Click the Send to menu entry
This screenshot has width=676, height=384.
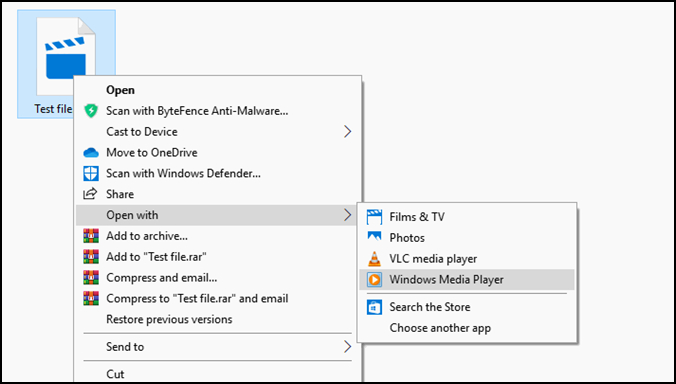click(218, 347)
